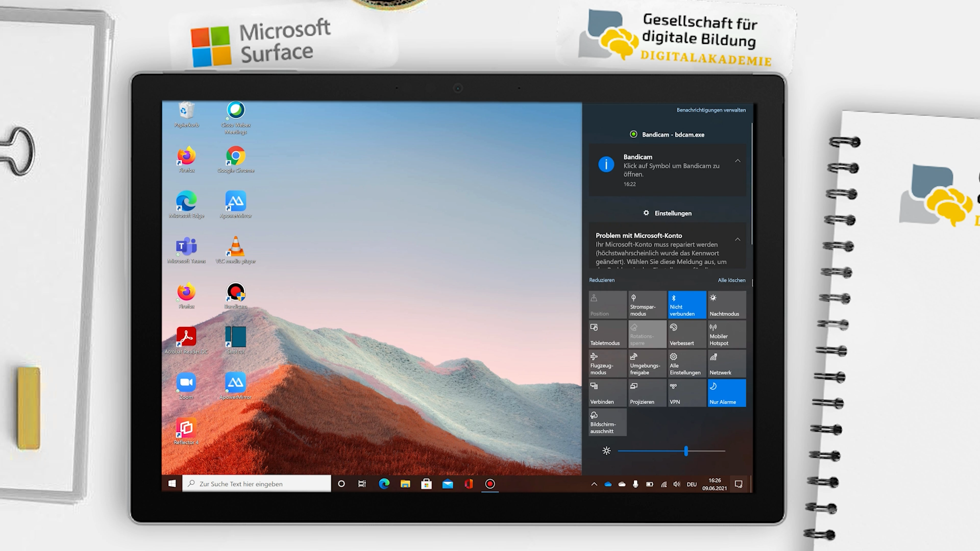Viewport: 980px width, 551px height.
Task: Toggle Bluetooth Nicht verbunden tile
Action: 687,305
